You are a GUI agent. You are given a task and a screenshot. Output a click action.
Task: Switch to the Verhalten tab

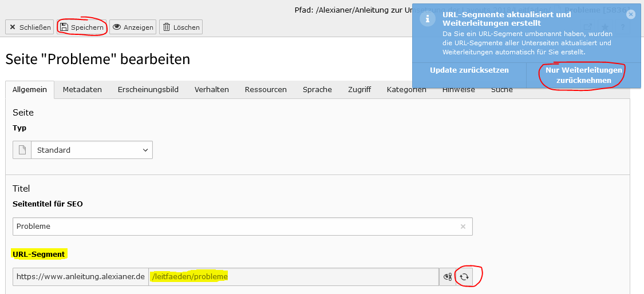pos(211,90)
